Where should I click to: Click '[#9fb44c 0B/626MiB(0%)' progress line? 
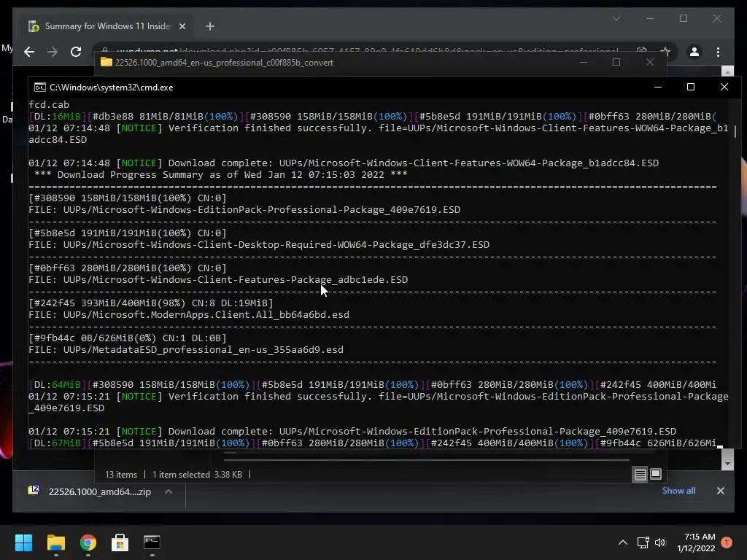(127, 338)
